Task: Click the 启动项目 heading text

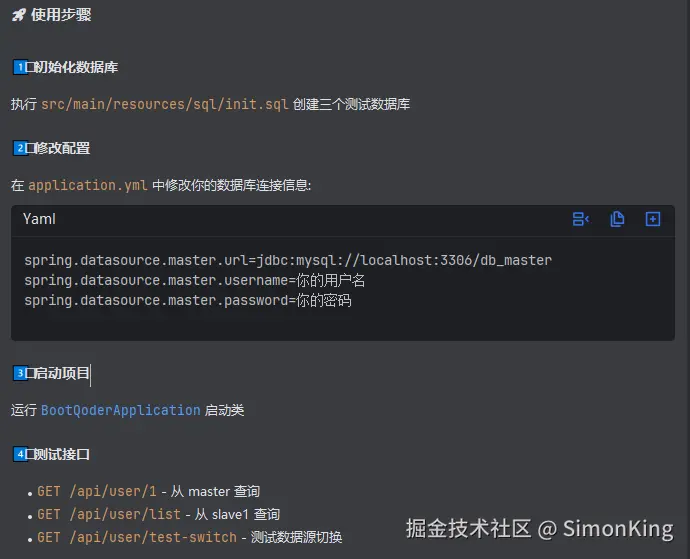Action: coord(62,373)
